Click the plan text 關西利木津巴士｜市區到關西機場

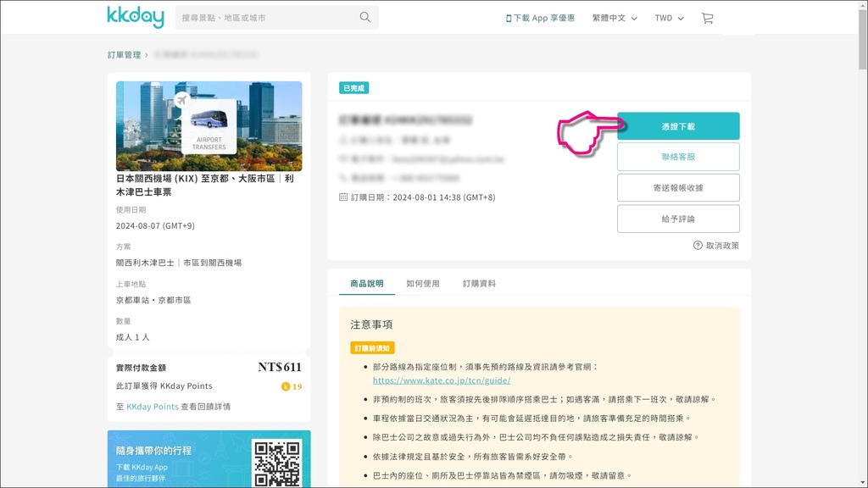[179, 263]
